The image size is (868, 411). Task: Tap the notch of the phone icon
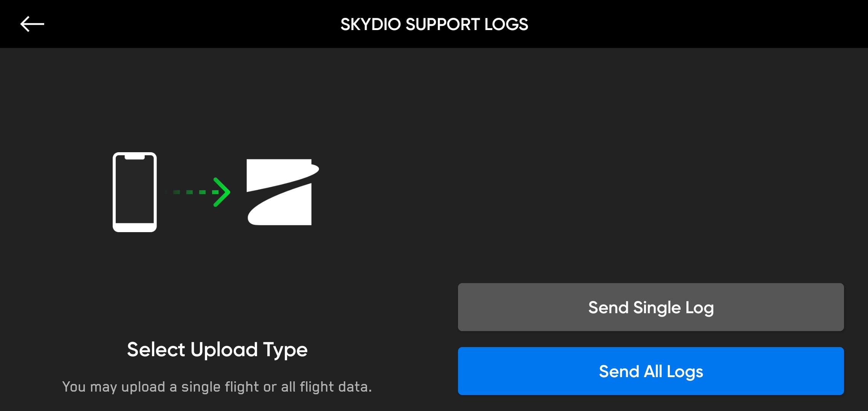(135, 156)
